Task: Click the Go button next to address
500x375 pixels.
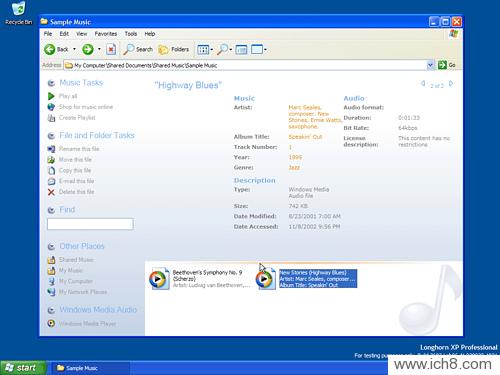Action: coord(447,65)
